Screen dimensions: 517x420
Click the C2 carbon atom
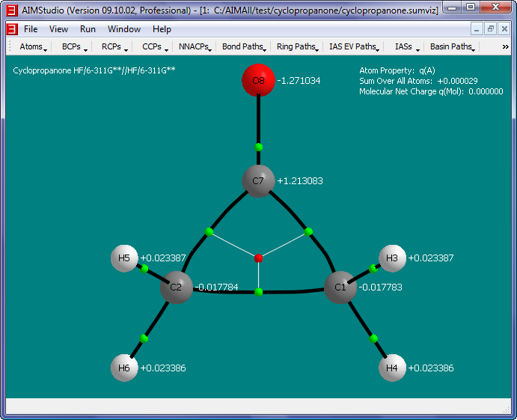coord(176,287)
